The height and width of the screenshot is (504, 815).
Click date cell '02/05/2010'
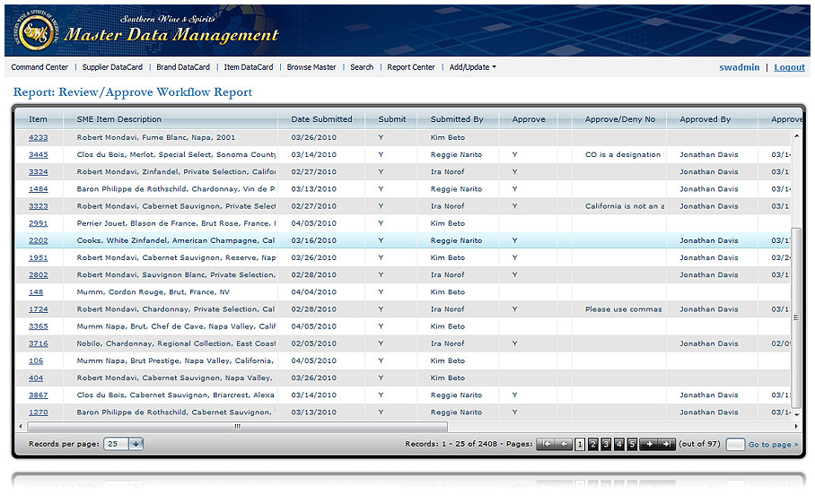(x=314, y=343)
